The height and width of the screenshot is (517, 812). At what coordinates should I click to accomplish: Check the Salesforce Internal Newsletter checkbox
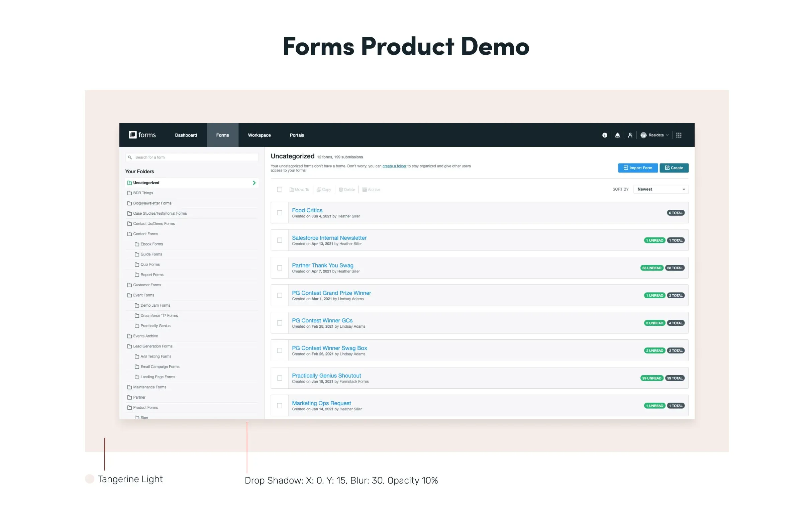[280, 240]
